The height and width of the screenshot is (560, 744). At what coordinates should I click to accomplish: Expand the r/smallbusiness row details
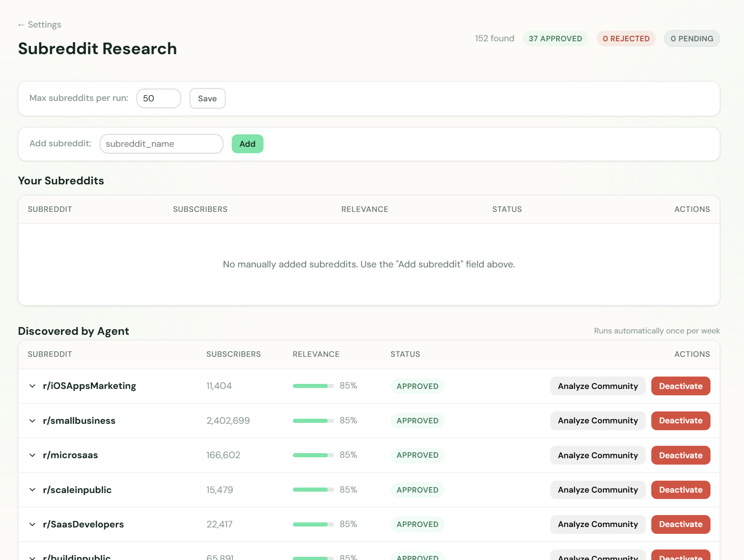(32, 421)
